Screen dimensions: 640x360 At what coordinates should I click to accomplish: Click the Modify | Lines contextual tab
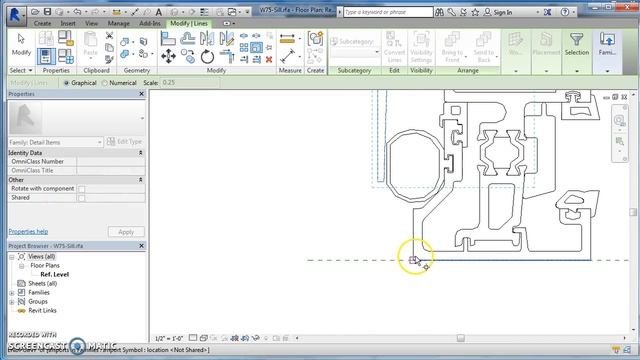(189, 23)
